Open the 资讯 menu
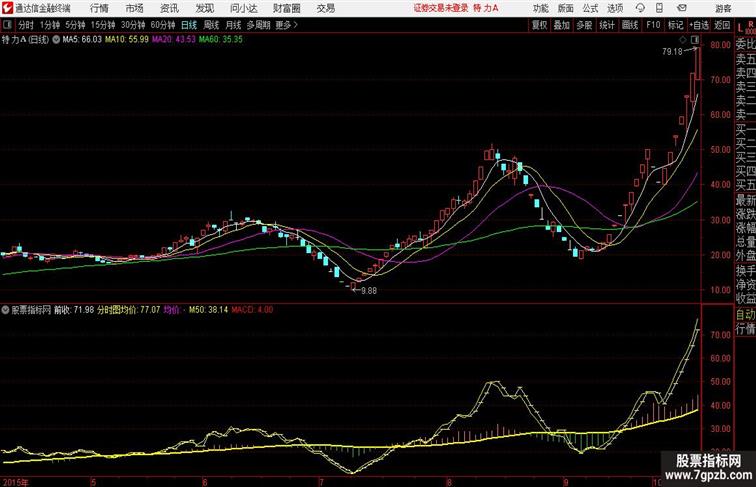This screenshot has height=487, width=756. pyautogui.click(x=169, y=8)
